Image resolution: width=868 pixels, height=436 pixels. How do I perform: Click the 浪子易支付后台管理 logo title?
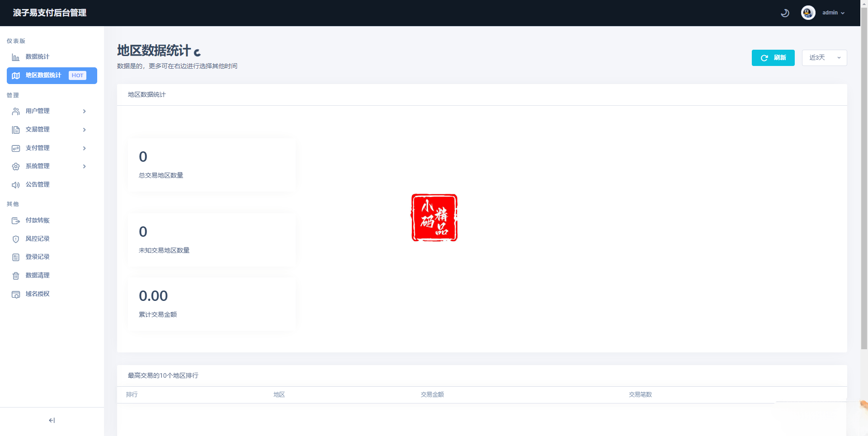[50, 13]
